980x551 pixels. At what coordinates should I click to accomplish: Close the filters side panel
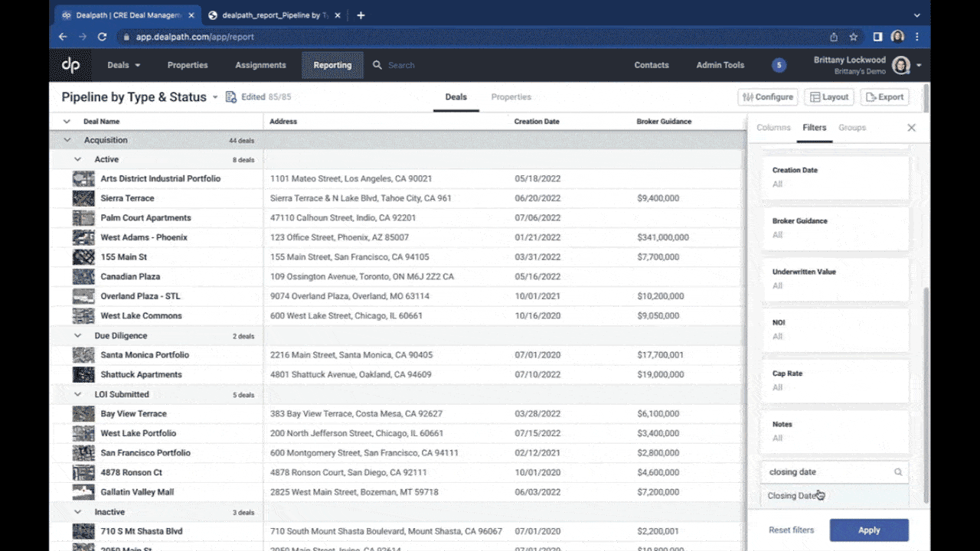(911, 128)
